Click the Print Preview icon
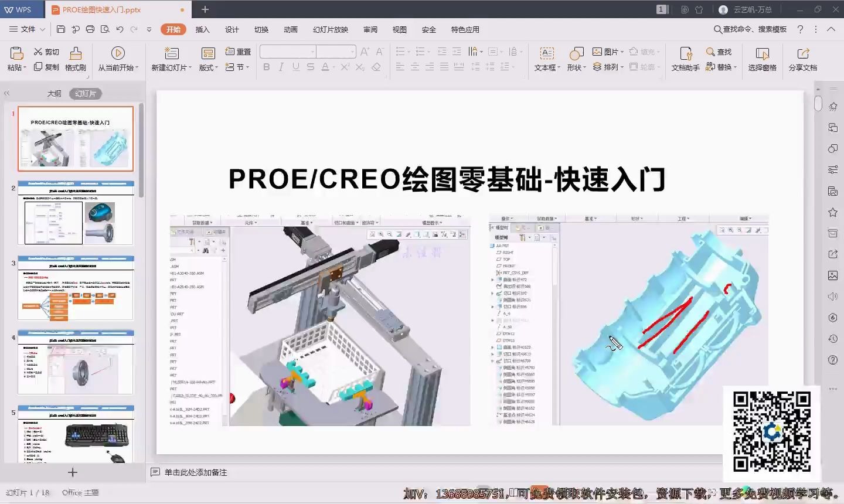Screen dimensions: 844x504 click(x=105, y=29)
